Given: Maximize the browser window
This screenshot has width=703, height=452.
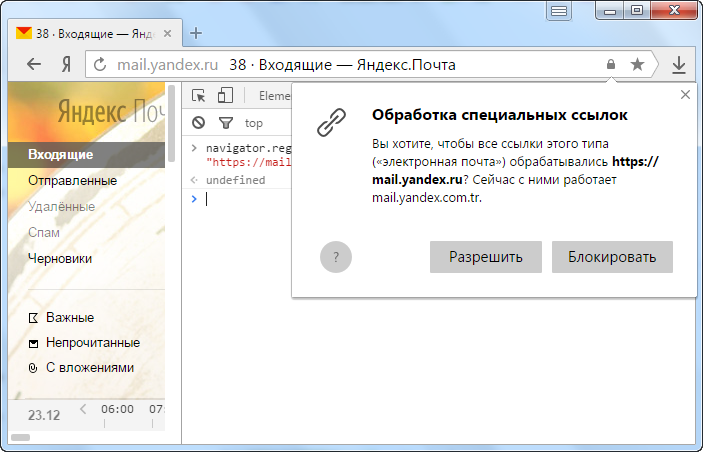Looking at the screenshot, I should pyautogui.click(x=637, y=10).
